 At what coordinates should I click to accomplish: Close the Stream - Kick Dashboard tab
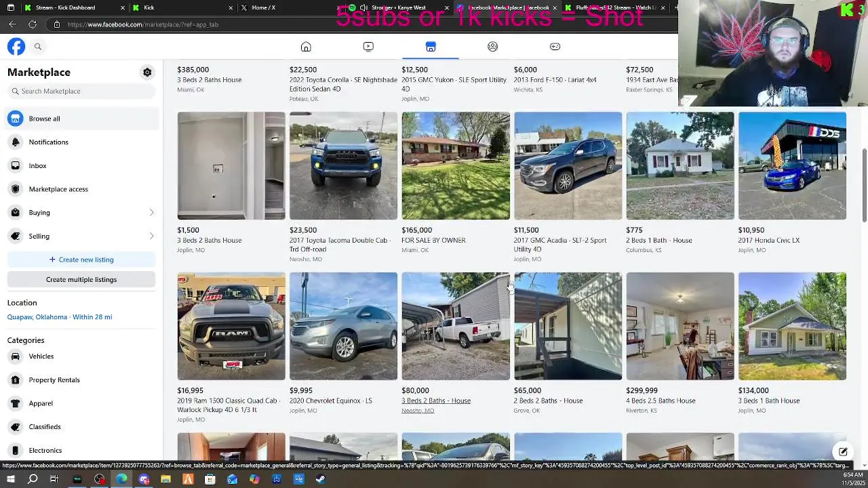tap(123, 7)
